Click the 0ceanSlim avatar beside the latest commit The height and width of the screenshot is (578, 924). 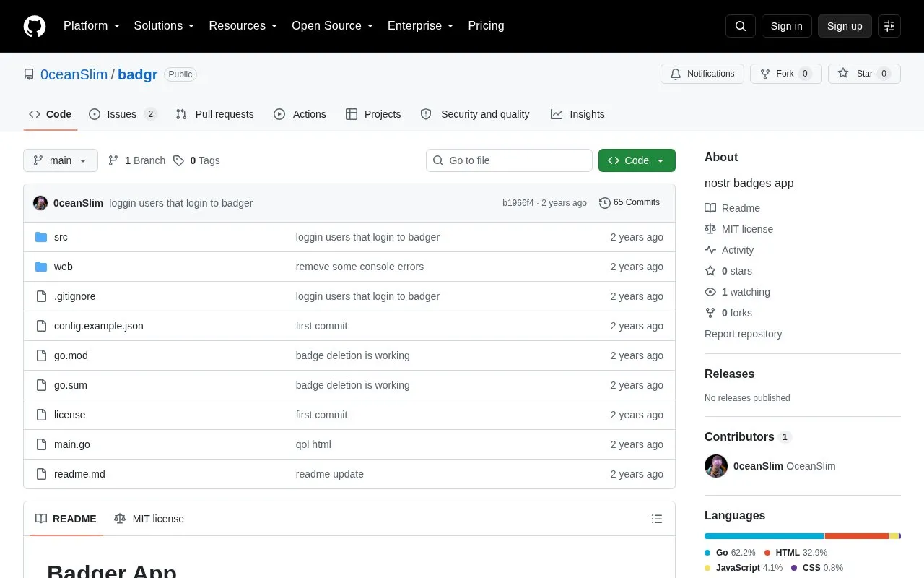click(40, 203)
